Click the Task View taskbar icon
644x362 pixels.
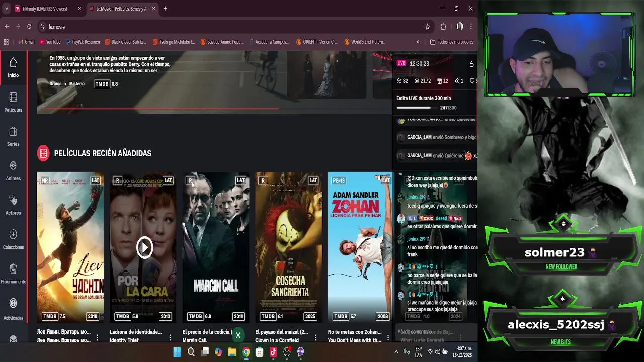click(x=205, y=352)
